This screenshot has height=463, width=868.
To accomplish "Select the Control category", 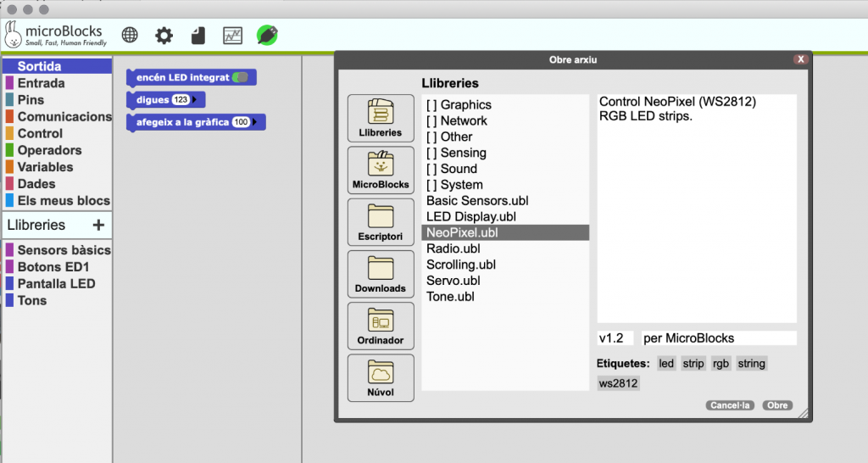I will point(57,133).
